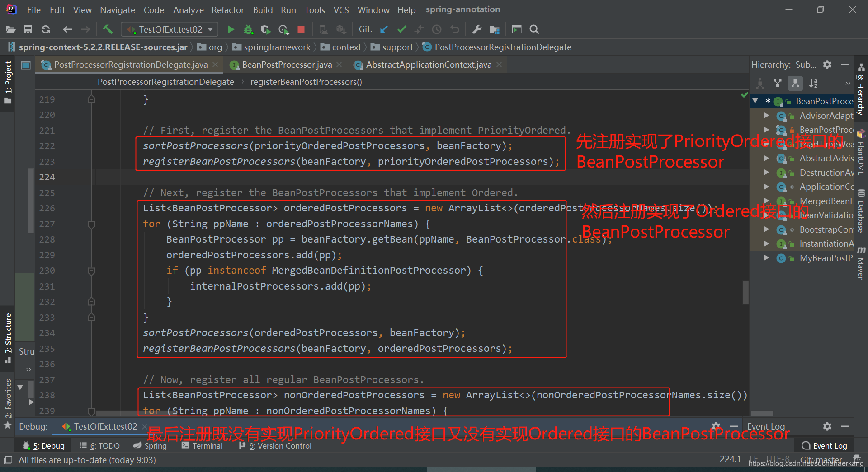Click the line 224 gutter number

point(47,177)
